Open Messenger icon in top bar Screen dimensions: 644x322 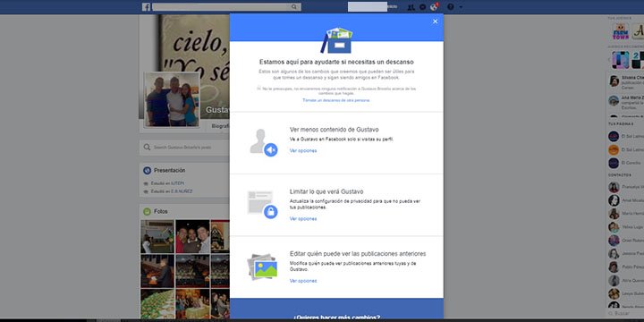click(422, 7)
